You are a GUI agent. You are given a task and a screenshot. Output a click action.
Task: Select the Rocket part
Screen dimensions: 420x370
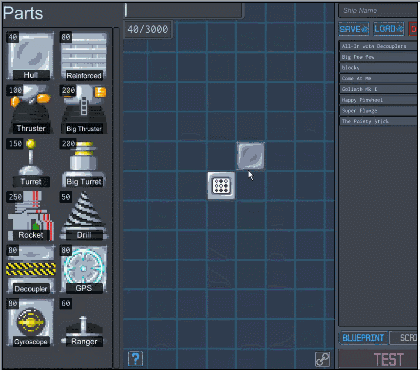click(30, 216)
